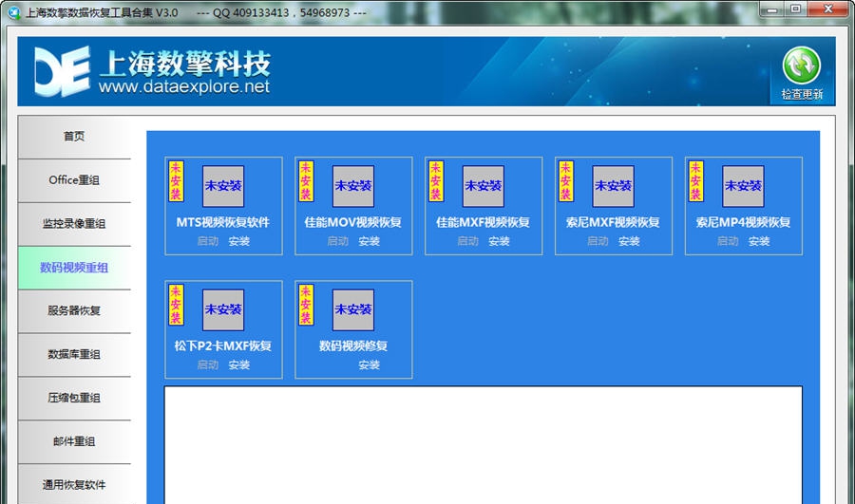The width and height of the screenshot is (855, 504).
Task: Click yellow 未安装 badge on 佳能MXF视频恢复
Action: point(436,181)
